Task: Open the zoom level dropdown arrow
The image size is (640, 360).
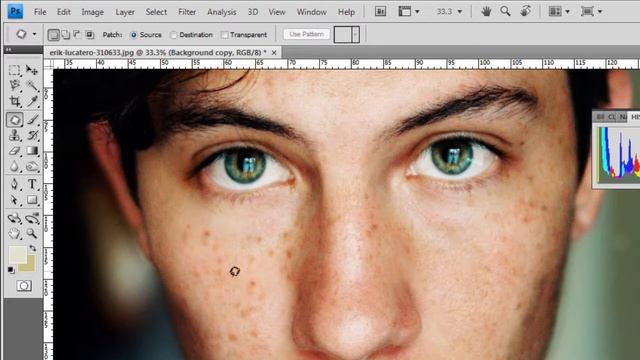Action: (x=460, y=12)
